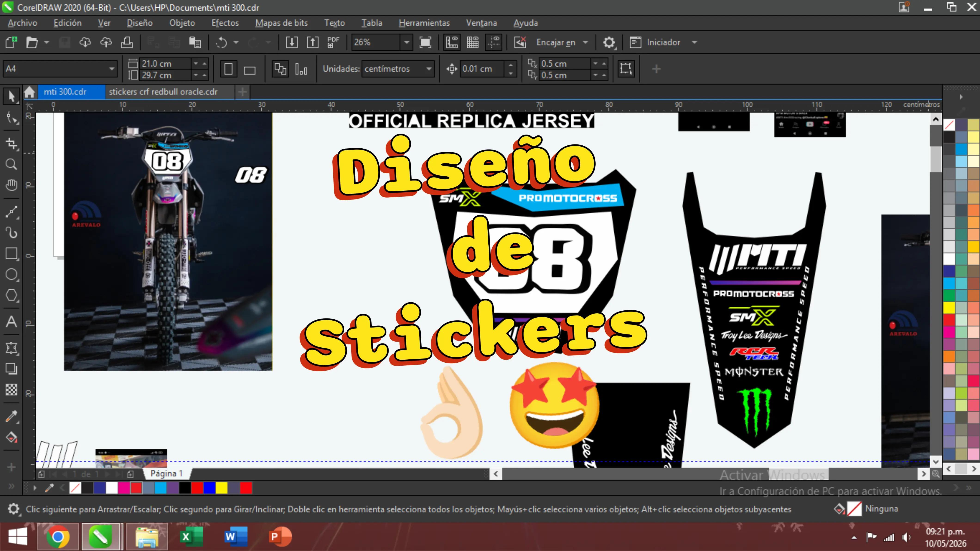Click the Import icon
Screen dimensions: 980x551
tap(291, 42)
